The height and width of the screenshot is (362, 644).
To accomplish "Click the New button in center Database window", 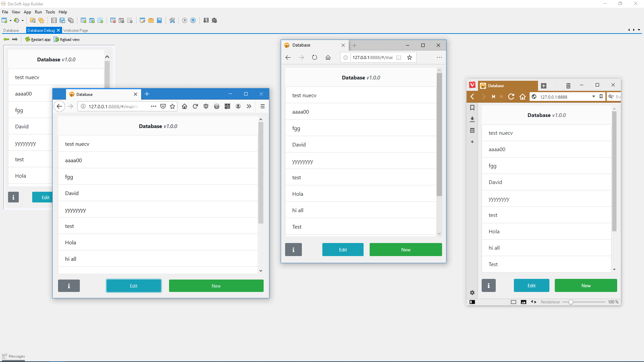I will [406, 249].
